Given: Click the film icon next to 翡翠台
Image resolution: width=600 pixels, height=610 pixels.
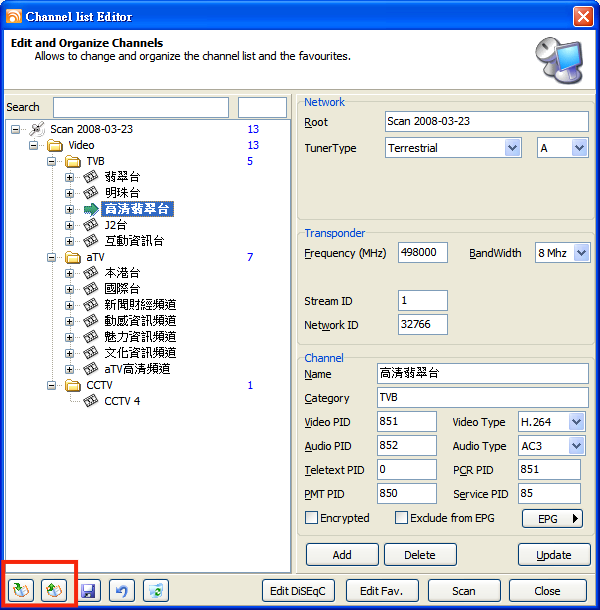Looking at the screenshot, I should [x=91, y=177].
